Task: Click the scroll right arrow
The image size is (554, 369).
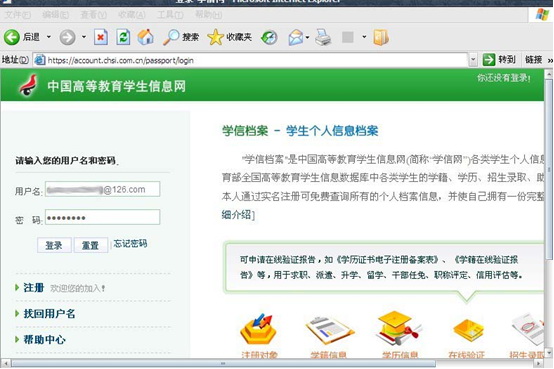Action: (x=538, y=363)
